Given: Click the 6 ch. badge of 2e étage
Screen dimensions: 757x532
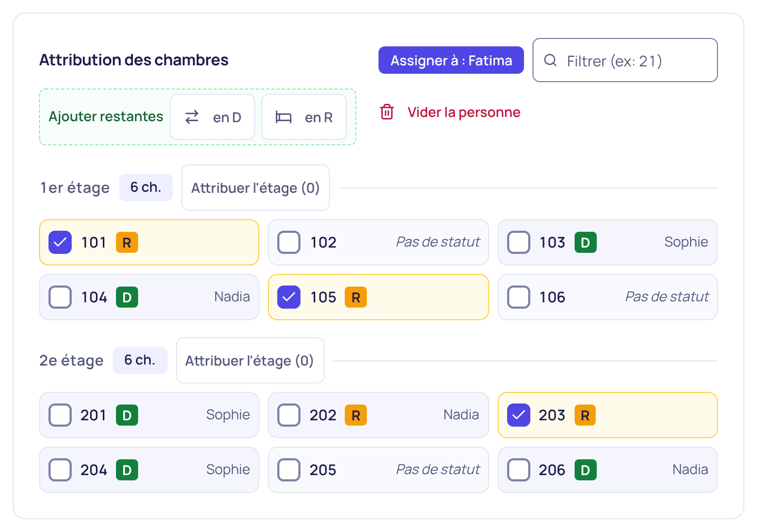Looking at the screenshot, I should (140, 360).
